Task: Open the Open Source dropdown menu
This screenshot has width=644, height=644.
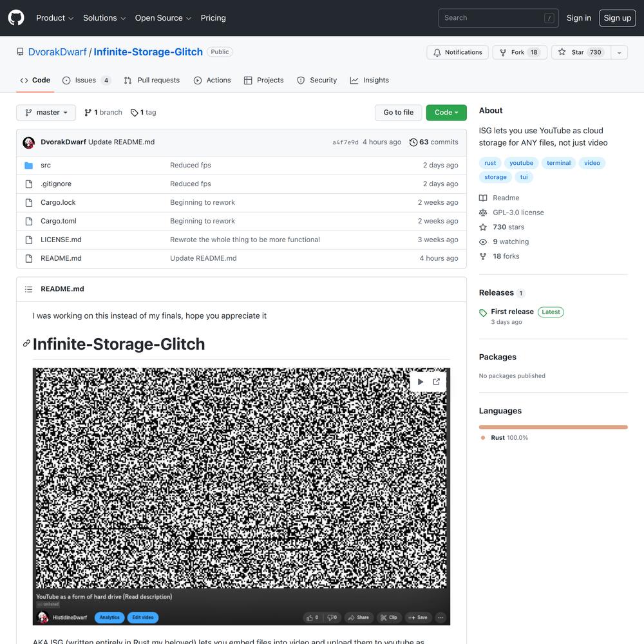Action: (163, 17)
